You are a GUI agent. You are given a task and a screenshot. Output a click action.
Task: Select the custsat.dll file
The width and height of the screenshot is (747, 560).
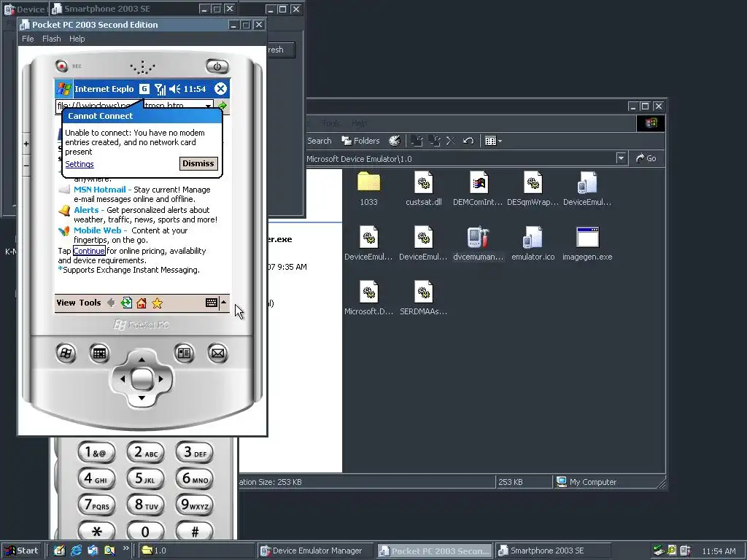coord(424,189)
